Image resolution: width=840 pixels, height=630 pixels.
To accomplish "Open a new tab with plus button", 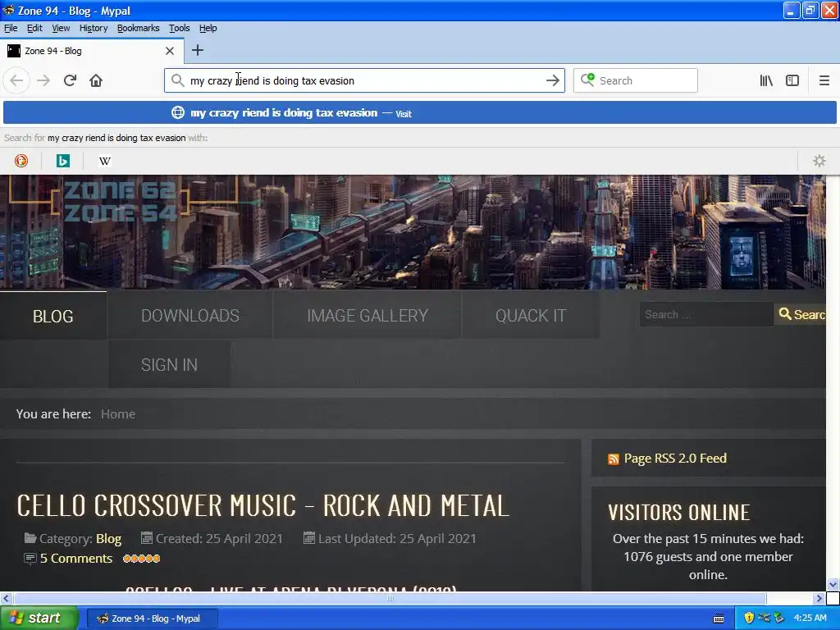I will (x=198, y=50).
